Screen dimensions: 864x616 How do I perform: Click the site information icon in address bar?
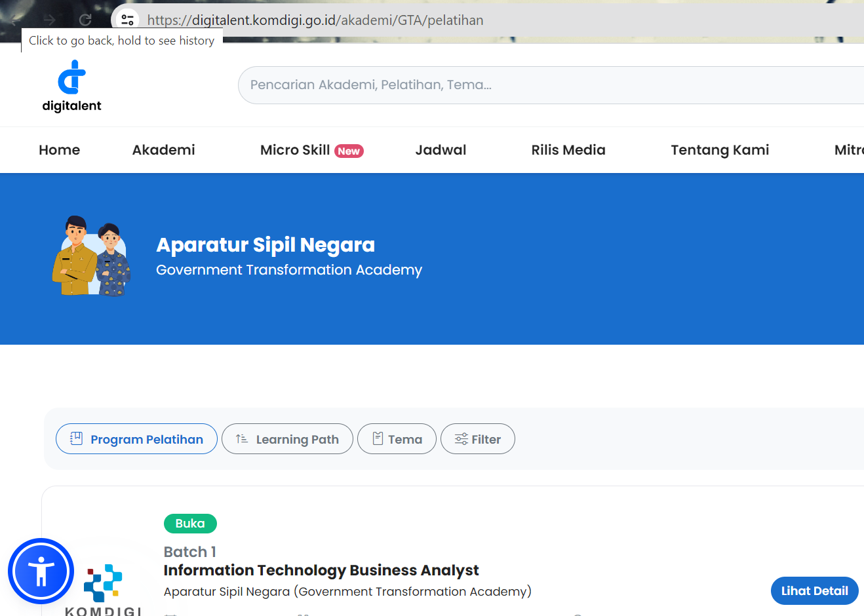[128, 20]
